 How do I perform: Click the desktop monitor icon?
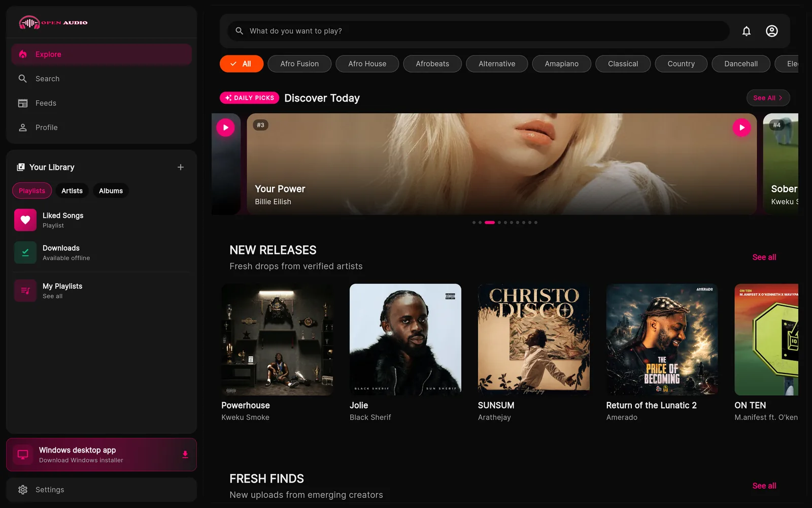point(23,455)
